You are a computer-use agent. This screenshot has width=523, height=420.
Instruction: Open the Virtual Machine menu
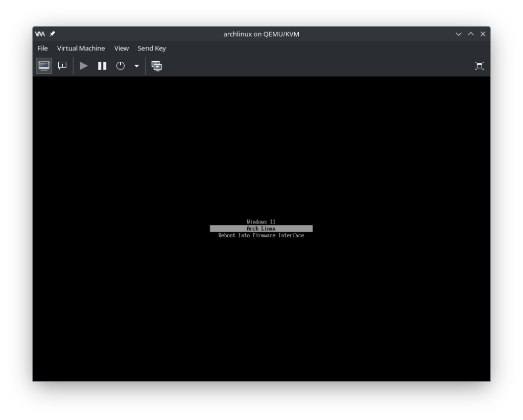81,48
